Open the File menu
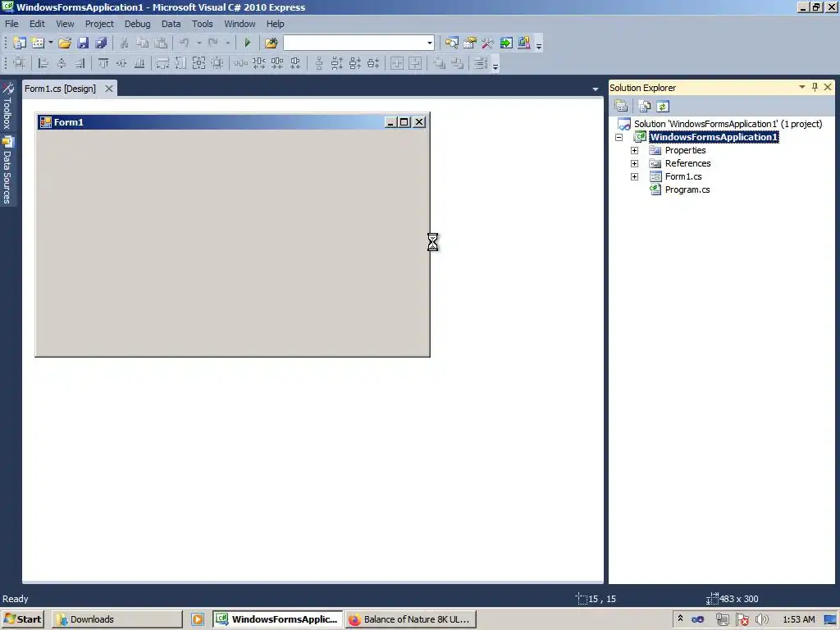Image resolution: width=840 pixels, height=630 pixels. 11,24
